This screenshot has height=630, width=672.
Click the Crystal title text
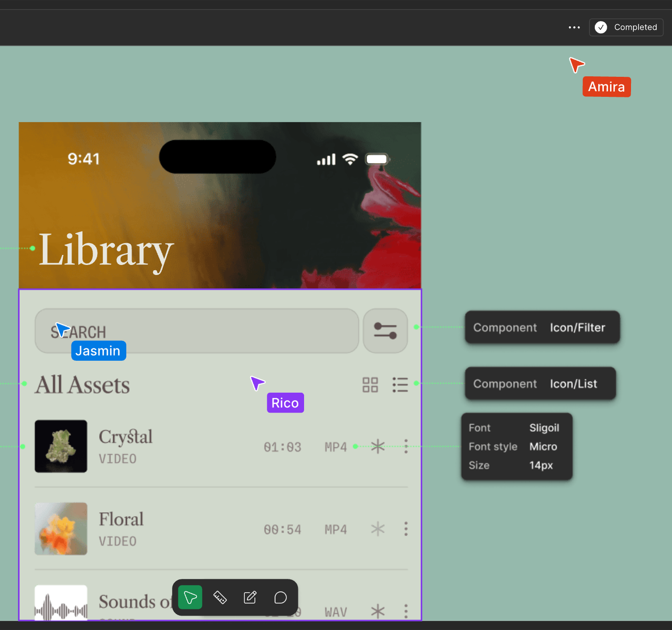[x=126, y=437]
